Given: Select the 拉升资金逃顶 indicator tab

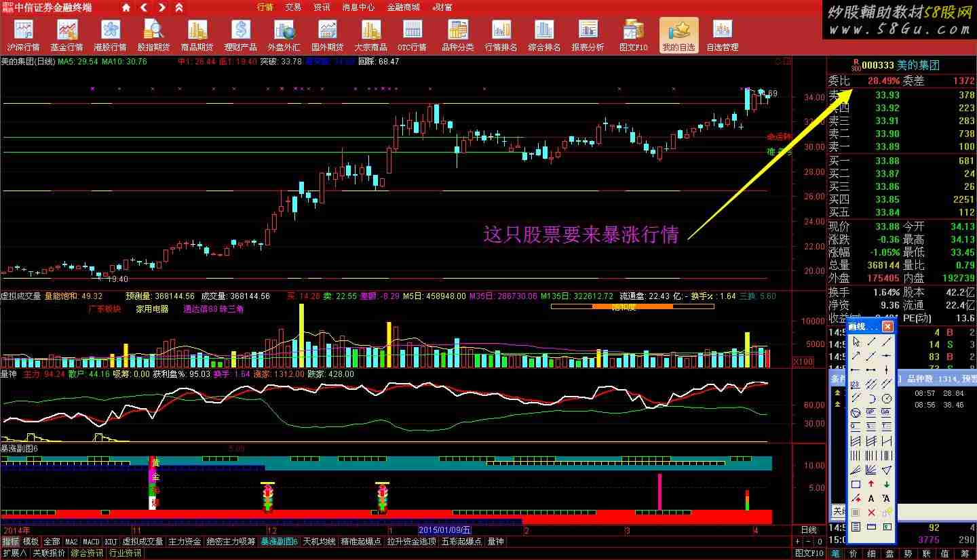Looking at the screenshot, I should 412,542.
